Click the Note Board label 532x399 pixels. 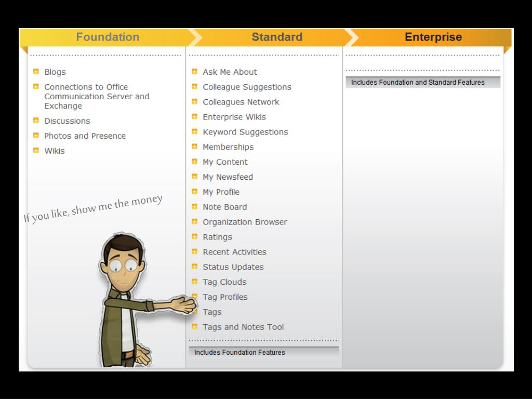(x=224, y=207)
